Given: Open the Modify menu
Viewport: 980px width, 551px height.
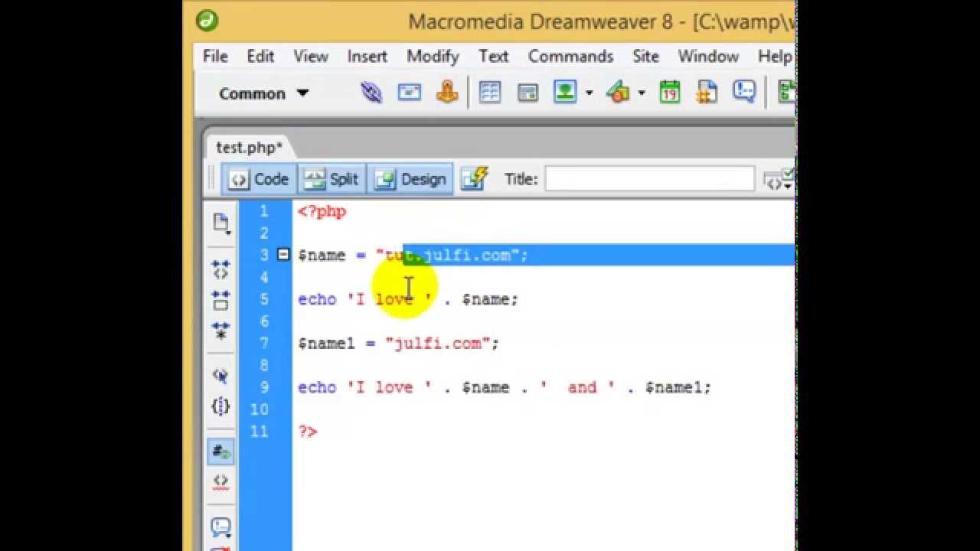Looking at the screenshot, I should 433,57.
